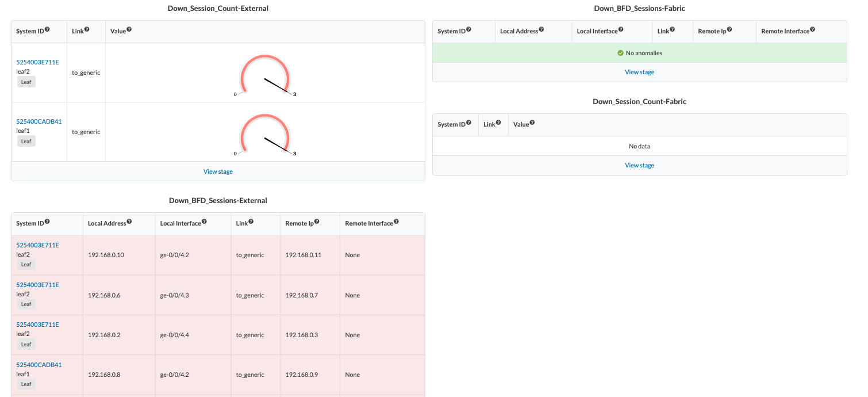Click Local Interface help icon in Down_BFD_Sessions-External

(204, 221)
